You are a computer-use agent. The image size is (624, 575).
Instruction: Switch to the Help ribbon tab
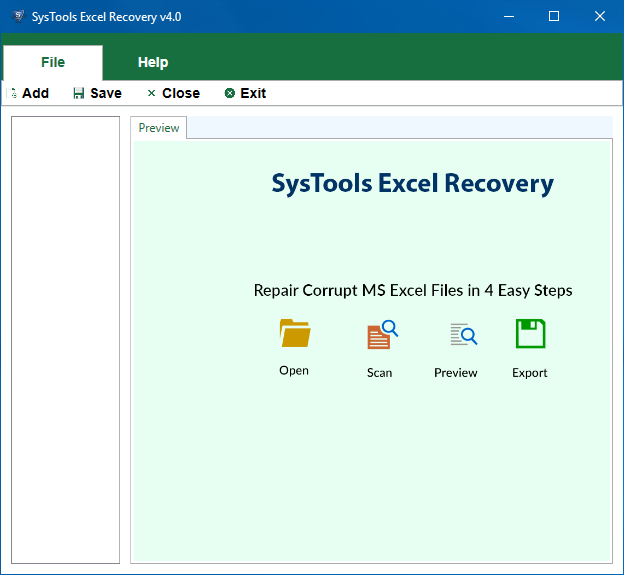coord(153,62)
